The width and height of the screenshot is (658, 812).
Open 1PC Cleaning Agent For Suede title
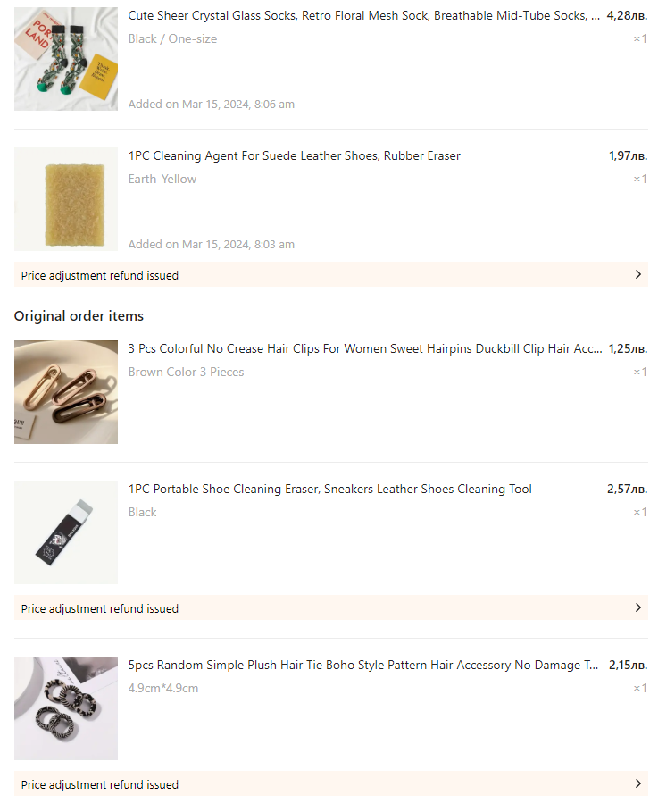[294, 155]
